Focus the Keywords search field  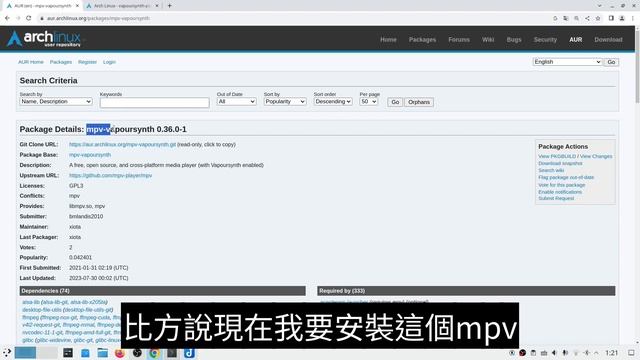pyautogui.click(x=154, y=102)
